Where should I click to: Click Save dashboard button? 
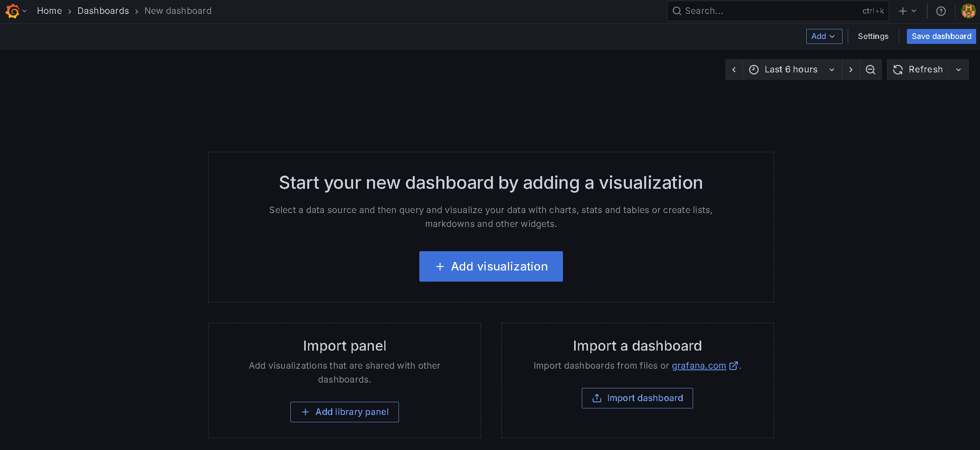[941, 36]
